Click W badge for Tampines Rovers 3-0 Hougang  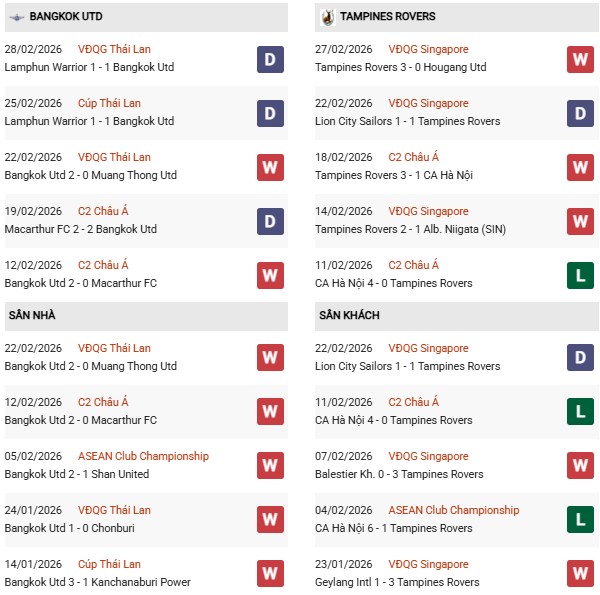(580, 59)
